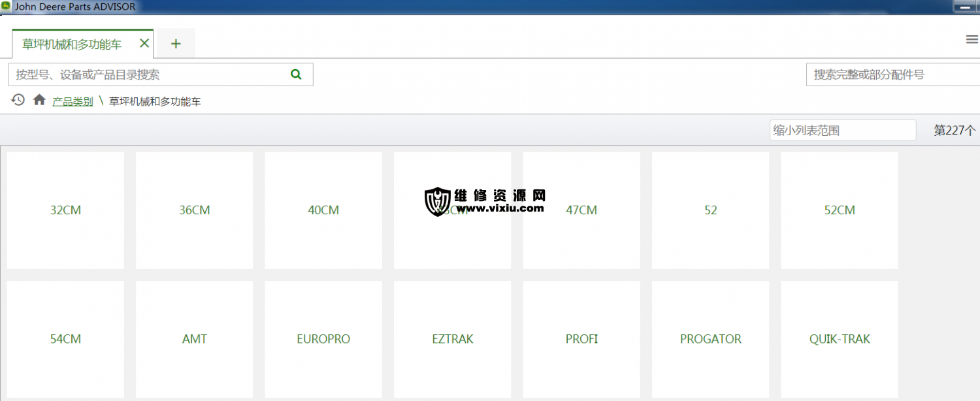Viewport: 980px width, 401px height.
Task: Open the PROGATOR product tile
Action: point(711,339)
